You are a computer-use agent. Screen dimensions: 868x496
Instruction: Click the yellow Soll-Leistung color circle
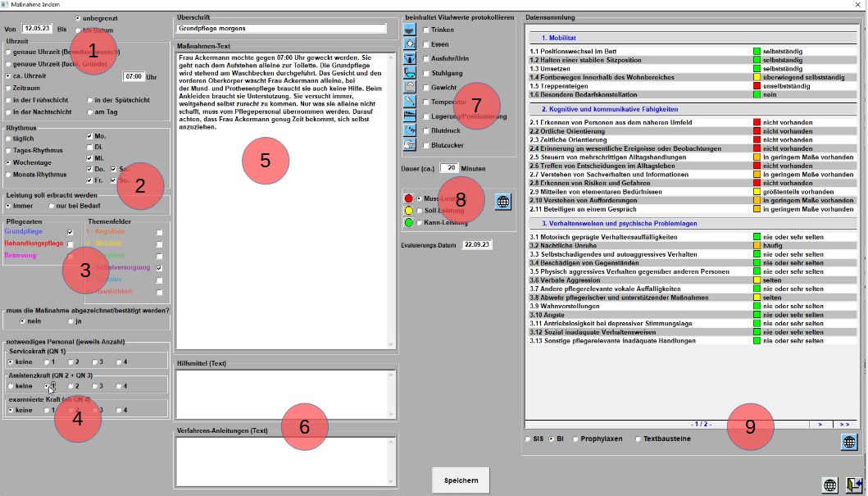pos(409,211)
